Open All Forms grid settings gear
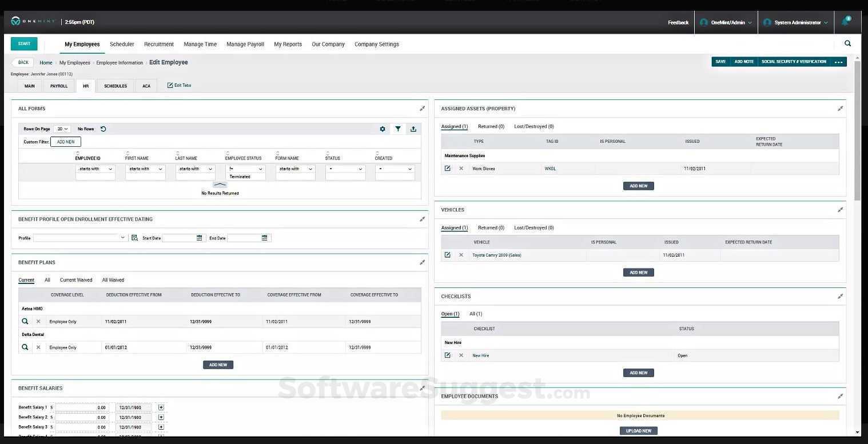The image size is (868, 444). click(x=383, y=129)
